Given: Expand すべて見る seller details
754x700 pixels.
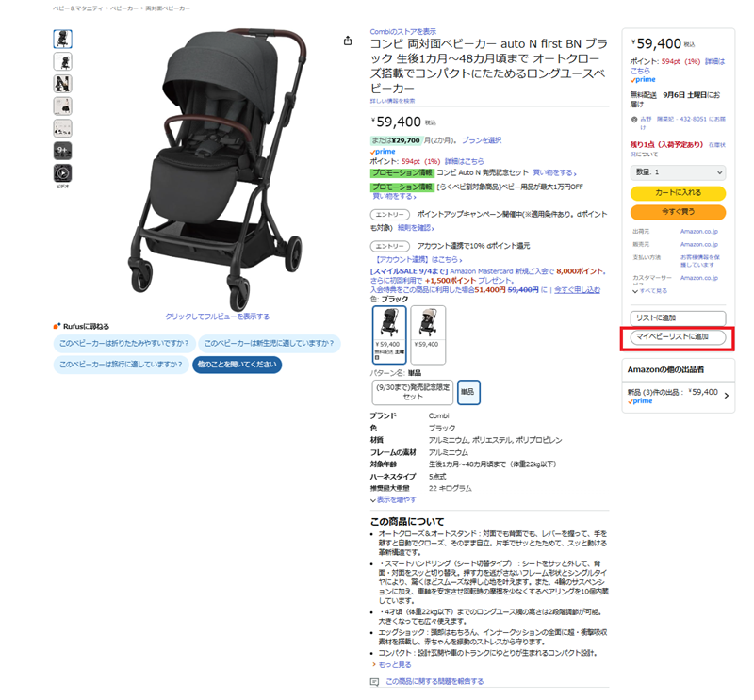Looking at the screenshot, I should pyautogui.click(x=650, y=291).
